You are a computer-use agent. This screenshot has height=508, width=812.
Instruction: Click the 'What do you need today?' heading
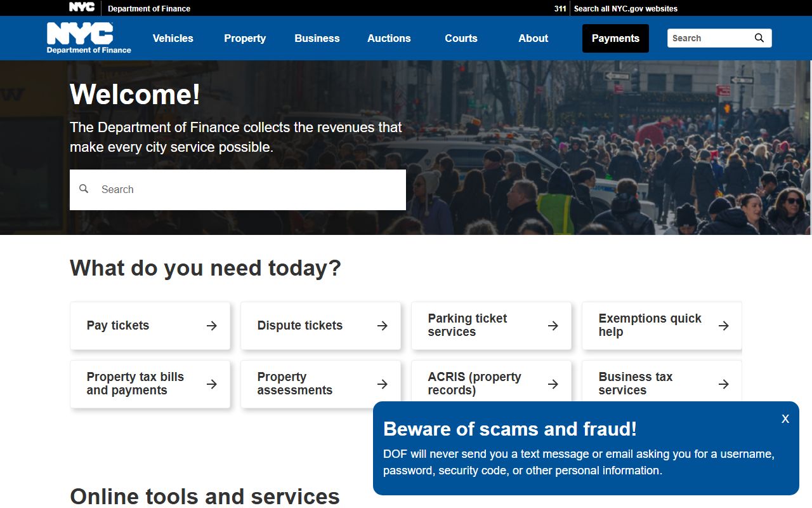click(x=206, y=268)
